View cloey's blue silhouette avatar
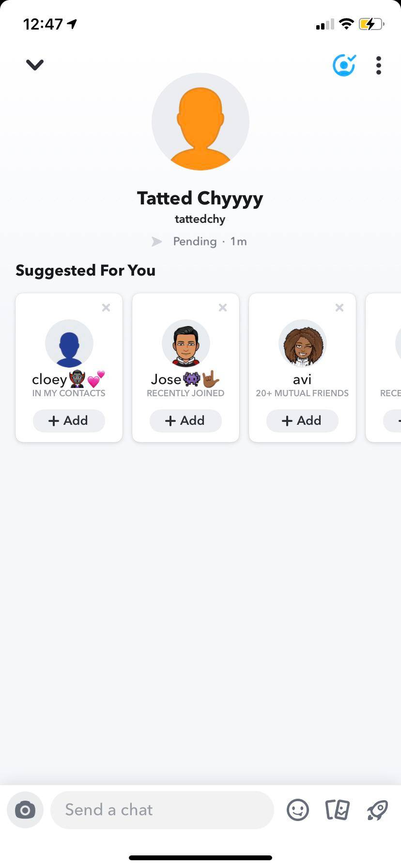 69,343
